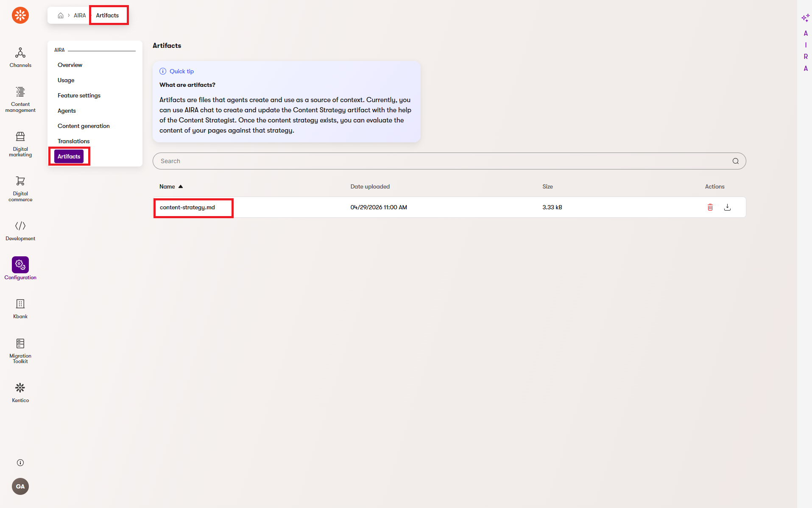The width and height of the screenshot is (812, 508).
Task: Click the search magnifier icon
Action: coord(736,161)
